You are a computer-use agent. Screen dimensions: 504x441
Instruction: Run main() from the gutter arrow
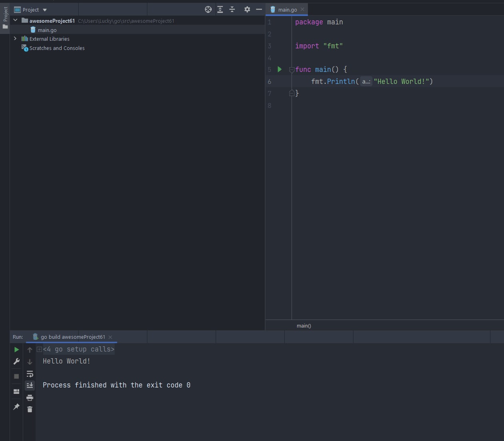point(280,70)
